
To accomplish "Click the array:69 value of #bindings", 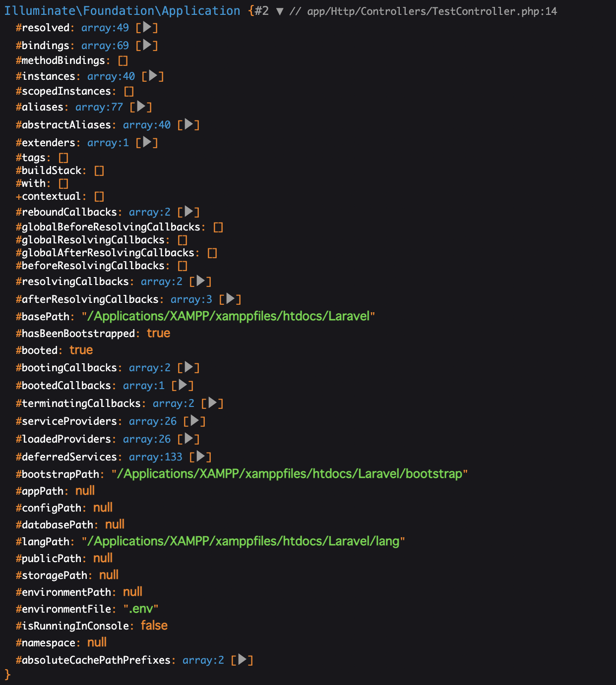I will (x=105, y=46).
